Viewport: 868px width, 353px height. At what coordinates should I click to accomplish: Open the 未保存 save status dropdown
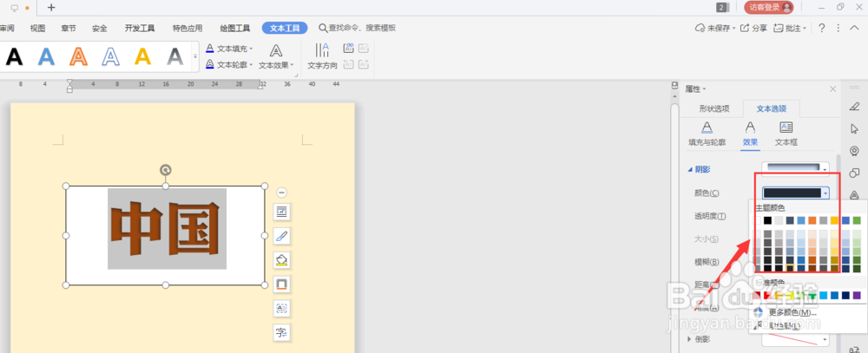click(x=716, y=29)
